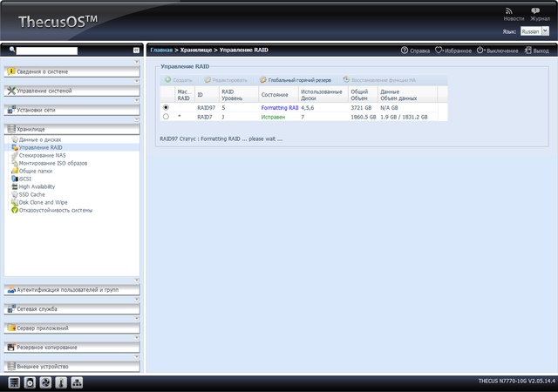This screenshot has width=558, height=392.
Task: Expand Управление системой panel
Action: click(71, 91)
